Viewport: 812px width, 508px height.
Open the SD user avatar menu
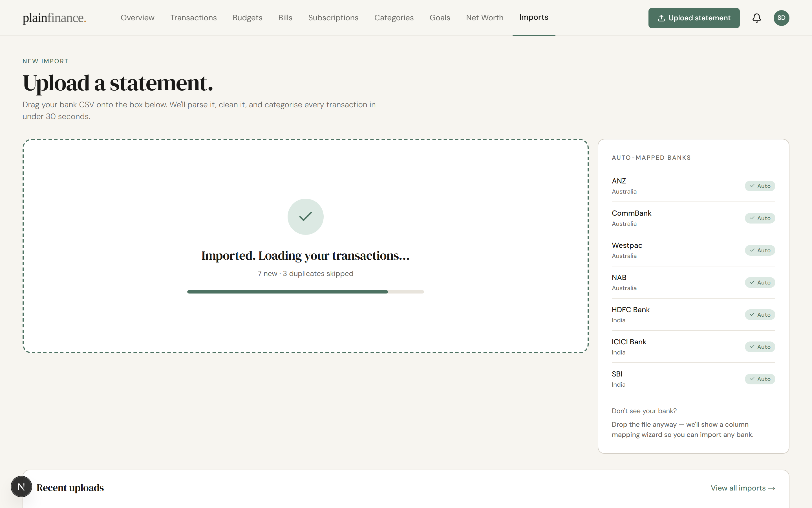pyautogui.click(x=781, y=18)
